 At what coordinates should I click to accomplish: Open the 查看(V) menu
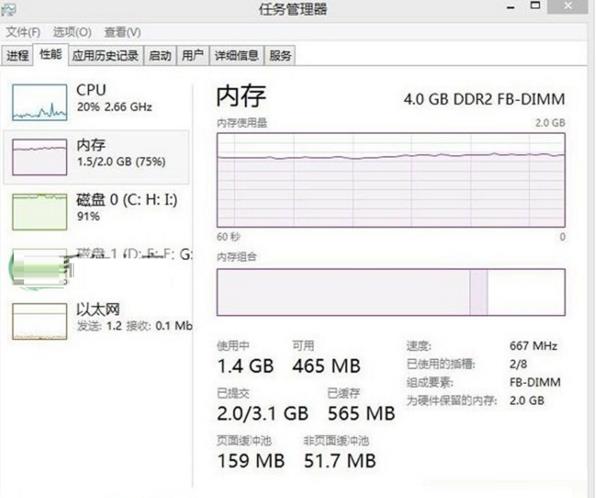(x=122, y=32)
